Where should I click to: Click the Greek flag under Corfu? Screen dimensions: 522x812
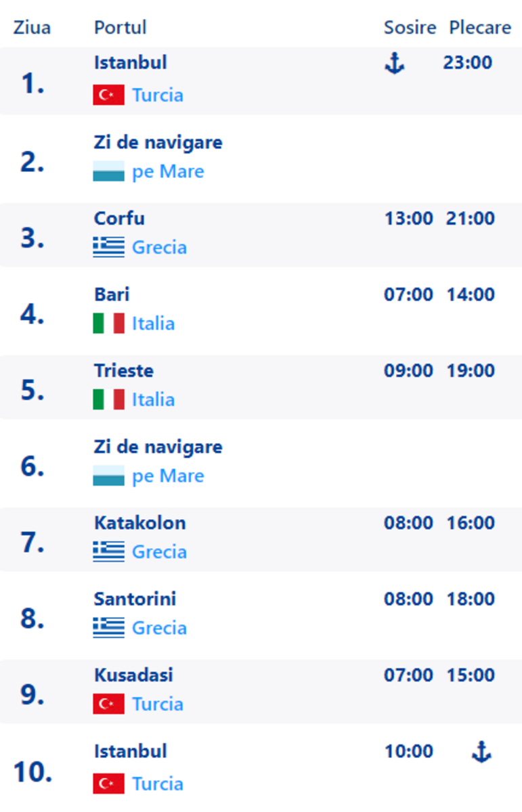[108, 247]
